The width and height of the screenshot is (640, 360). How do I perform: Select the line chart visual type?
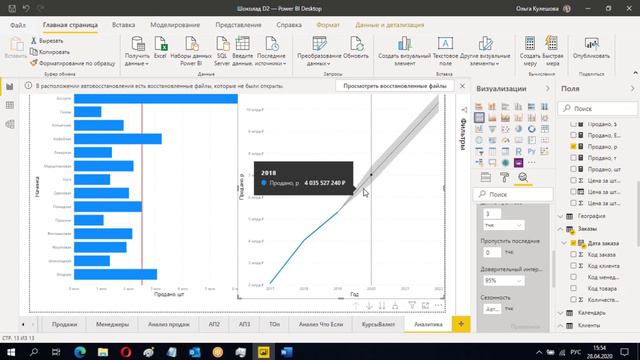click(x=479, y=118)
